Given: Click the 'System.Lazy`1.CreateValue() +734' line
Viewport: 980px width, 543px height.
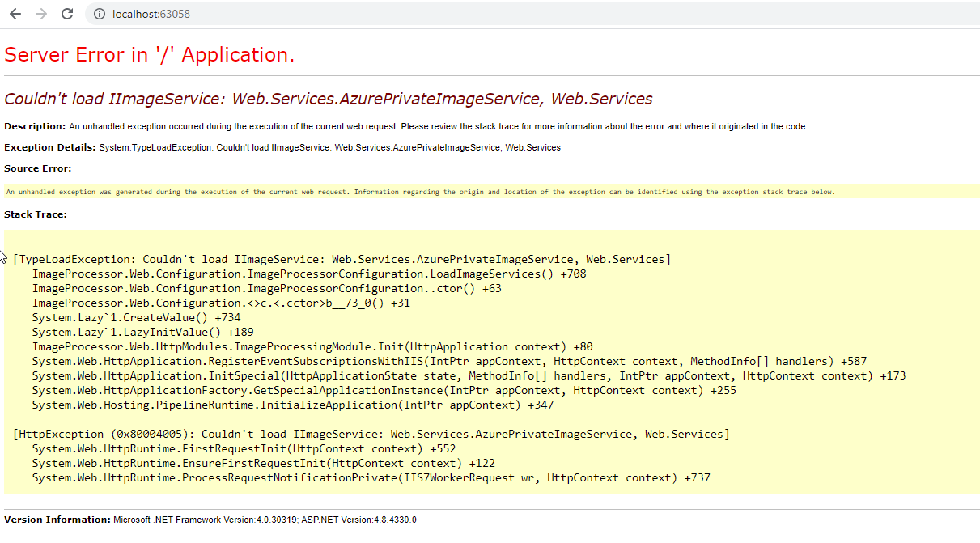Looking at the screenshot, I should pyautogui.click(x=137, y=317).
